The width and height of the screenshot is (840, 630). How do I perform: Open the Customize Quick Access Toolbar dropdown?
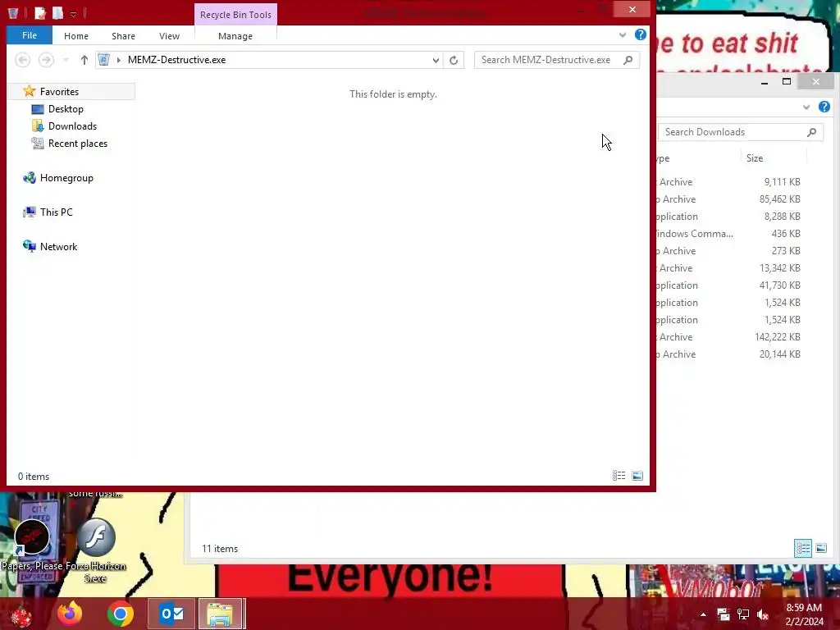click(73, 15)
